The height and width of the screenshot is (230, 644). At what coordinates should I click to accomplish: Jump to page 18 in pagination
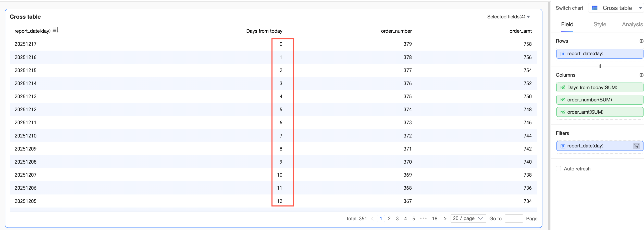click(435, 219)
